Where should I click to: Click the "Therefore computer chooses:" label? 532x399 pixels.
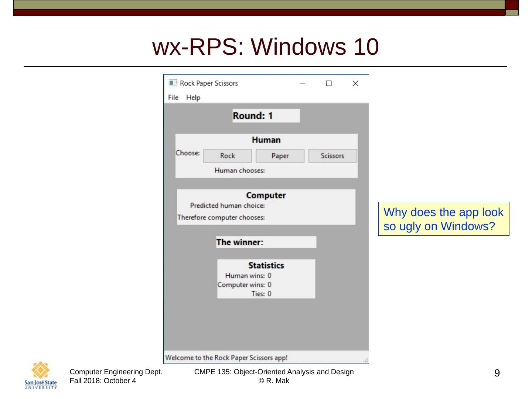[x=221, y=218]
